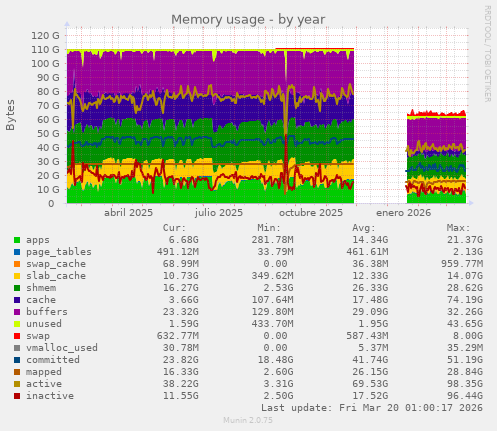Click the buffers average value 29.09G
This screenshot has height=431, width=497.
coord(370,312)
